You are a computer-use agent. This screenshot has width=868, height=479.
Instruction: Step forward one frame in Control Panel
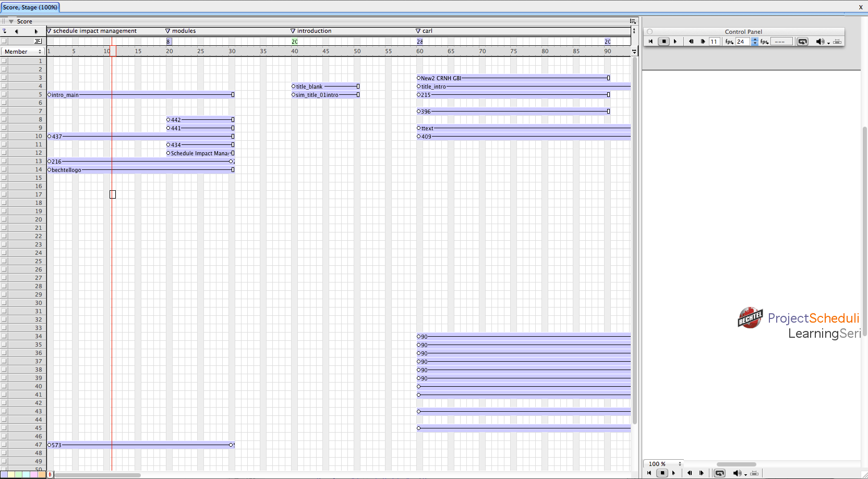pos(703,42)
